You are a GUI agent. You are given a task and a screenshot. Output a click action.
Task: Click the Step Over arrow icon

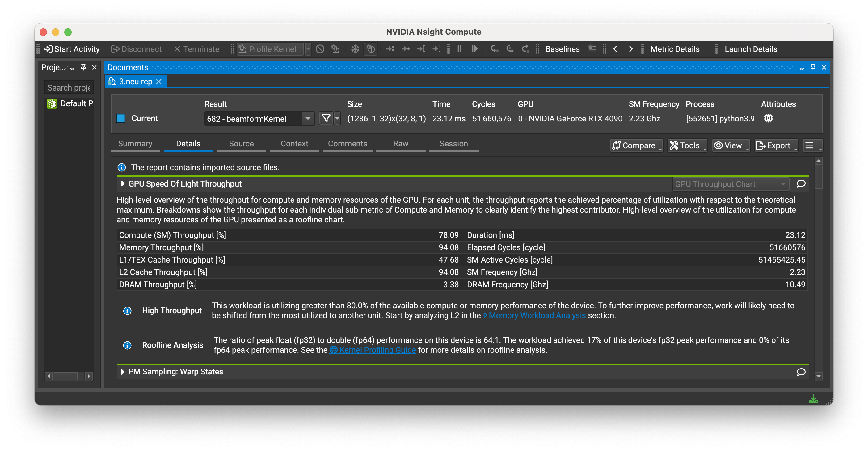click(x=510, y=49)
